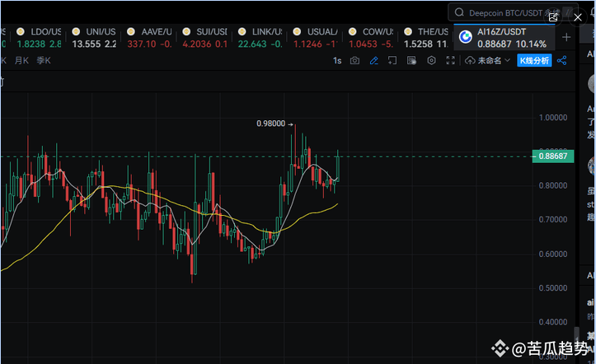The width and height of the screenshot is (596, 364).
Task: Expand the 未命名 layout dropdown
Action: (488, 61)
